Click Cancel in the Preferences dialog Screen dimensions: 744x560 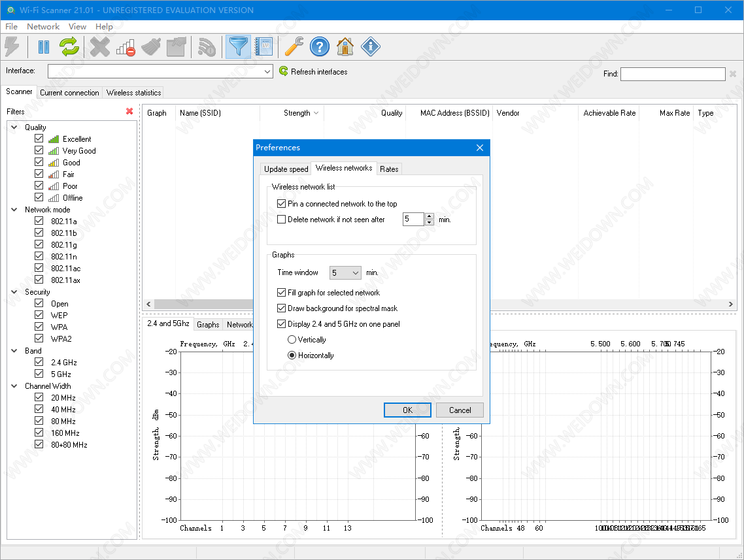[x=460, y=410]
